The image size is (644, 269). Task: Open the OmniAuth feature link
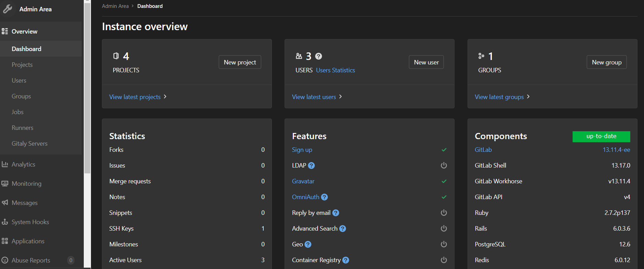pos(306,197)
